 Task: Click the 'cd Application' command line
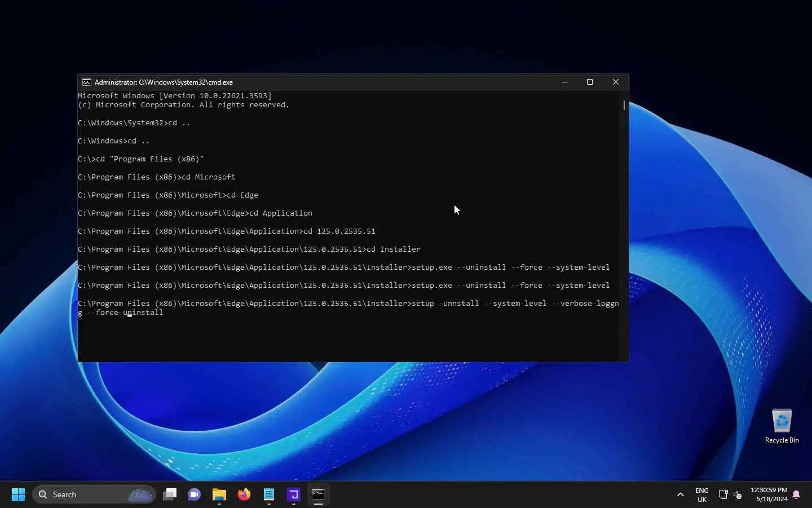(195, 213)
